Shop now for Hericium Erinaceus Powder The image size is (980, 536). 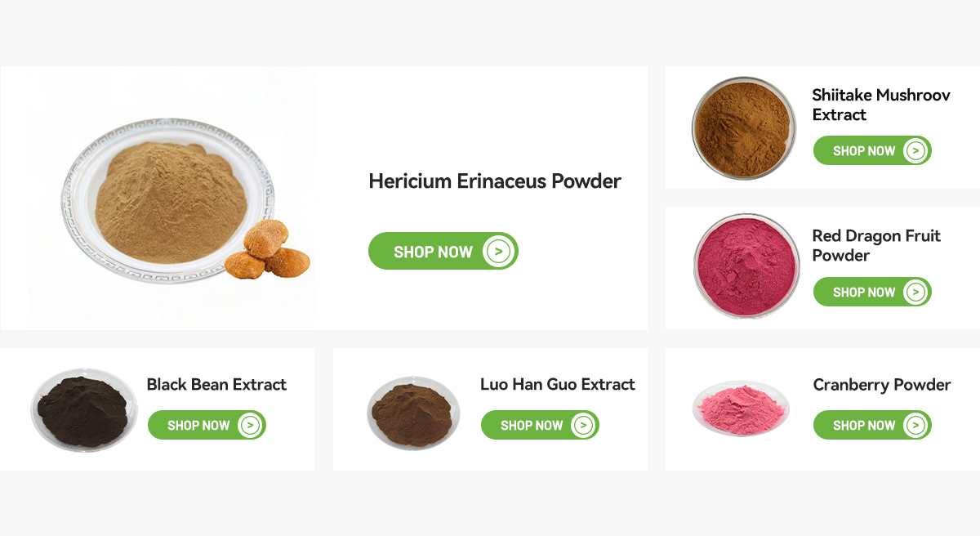(x=443, y=251)
